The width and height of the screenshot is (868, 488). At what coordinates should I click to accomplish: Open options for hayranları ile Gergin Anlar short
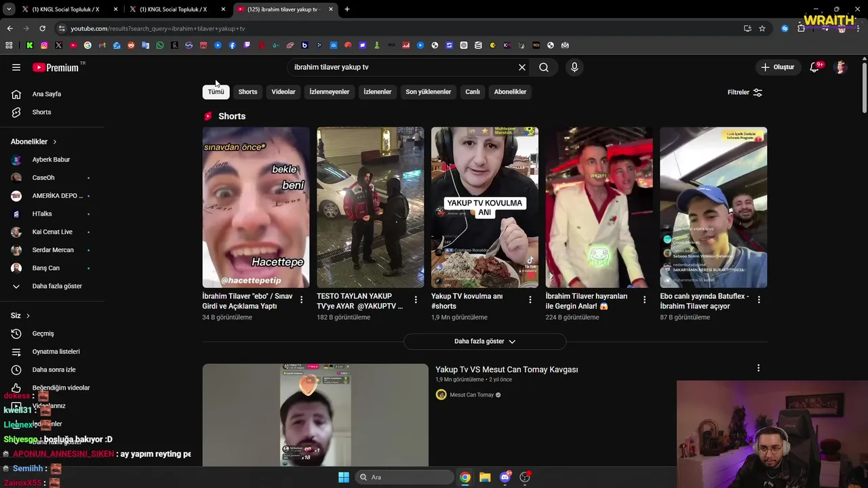pyautogui.click(x=645, y=300)
